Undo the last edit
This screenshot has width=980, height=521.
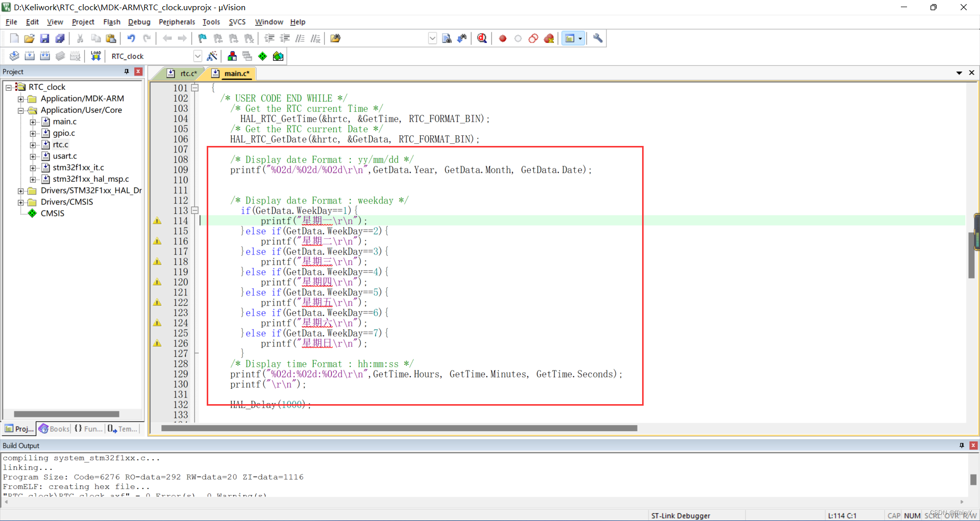pyautogui.click(x=131, y=38)
